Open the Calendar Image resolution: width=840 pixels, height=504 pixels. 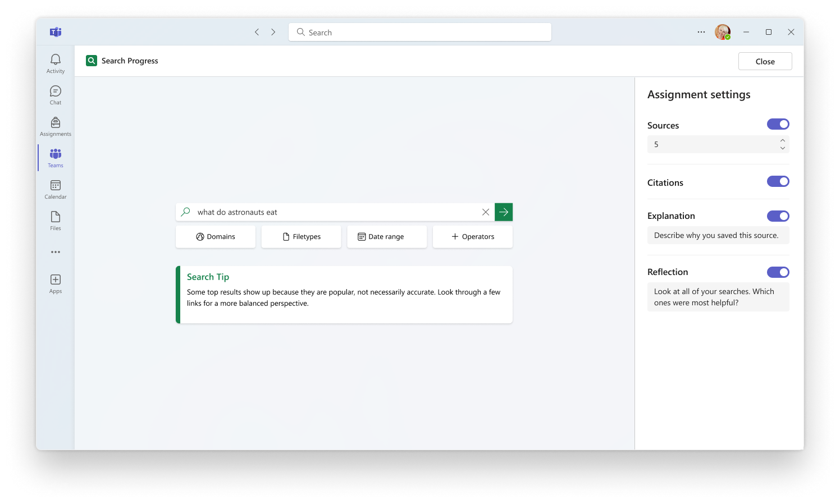55,189
